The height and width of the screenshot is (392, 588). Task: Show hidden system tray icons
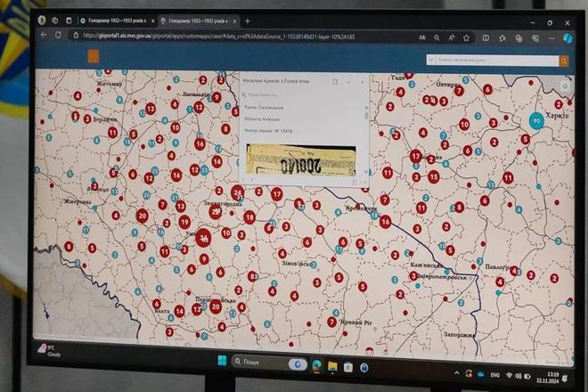pos(456,373)
